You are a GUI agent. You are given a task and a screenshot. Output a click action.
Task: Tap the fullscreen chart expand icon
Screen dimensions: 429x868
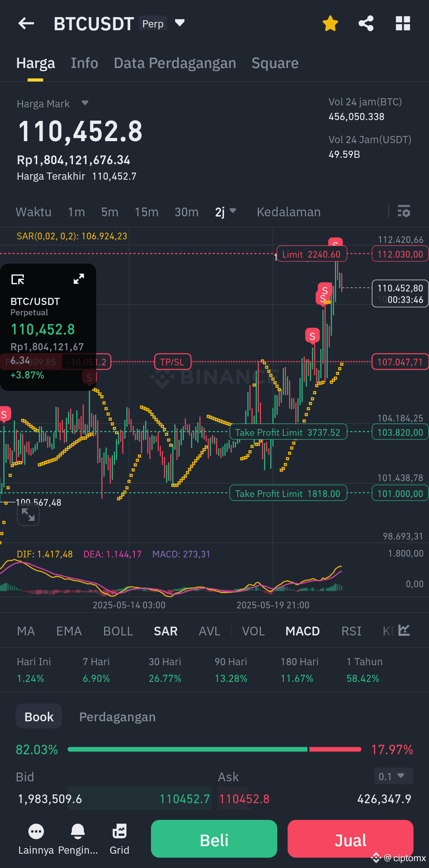click(x=28, y=515)
